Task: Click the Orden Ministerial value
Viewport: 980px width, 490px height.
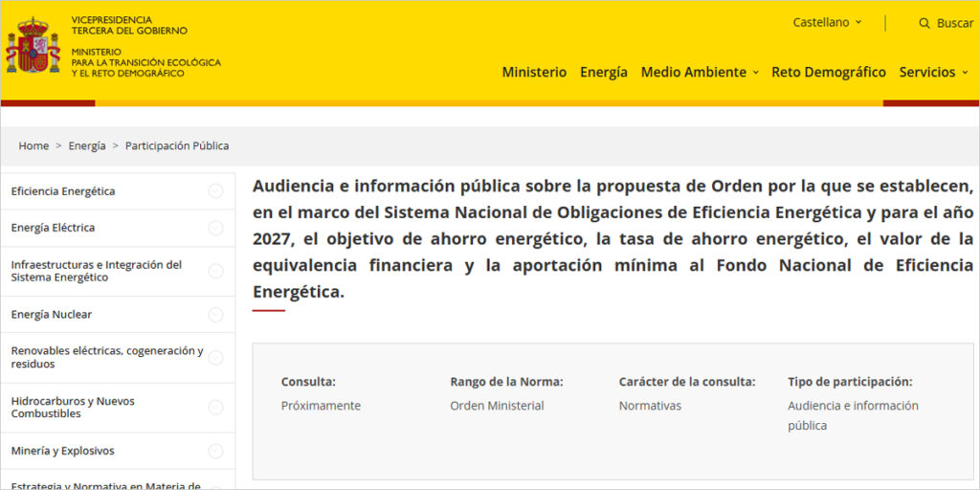Action: (497, 406)
